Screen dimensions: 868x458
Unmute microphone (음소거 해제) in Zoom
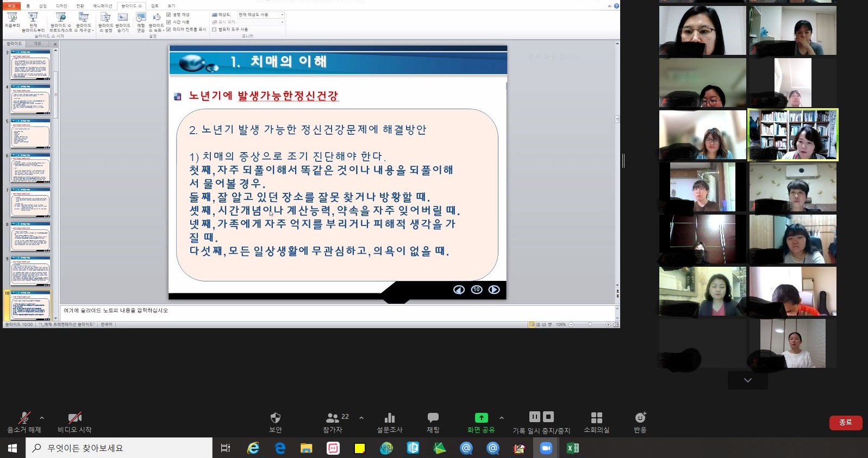[24, 422]
